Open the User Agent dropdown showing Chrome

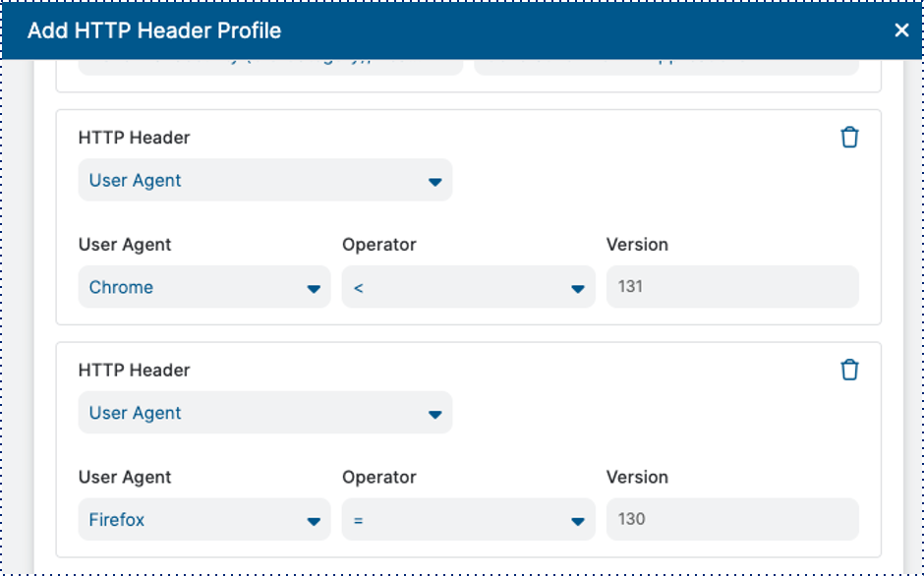pyautogui.click(x=203, y=288)
